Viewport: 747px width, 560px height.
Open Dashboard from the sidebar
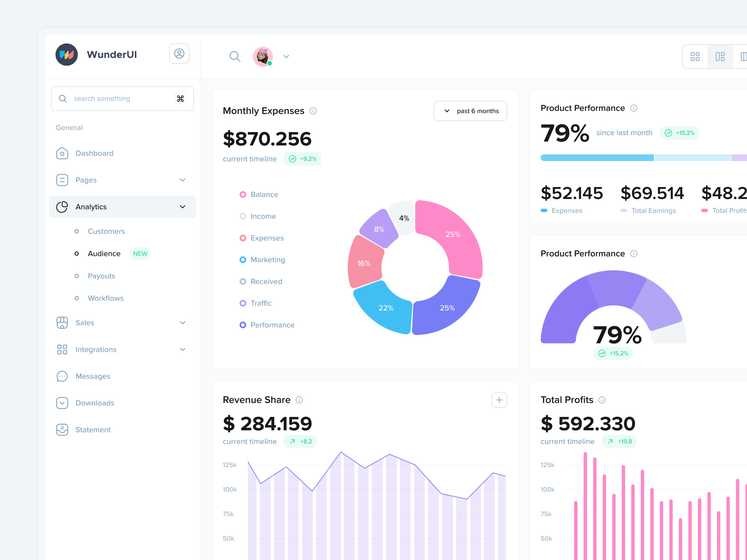122,153
